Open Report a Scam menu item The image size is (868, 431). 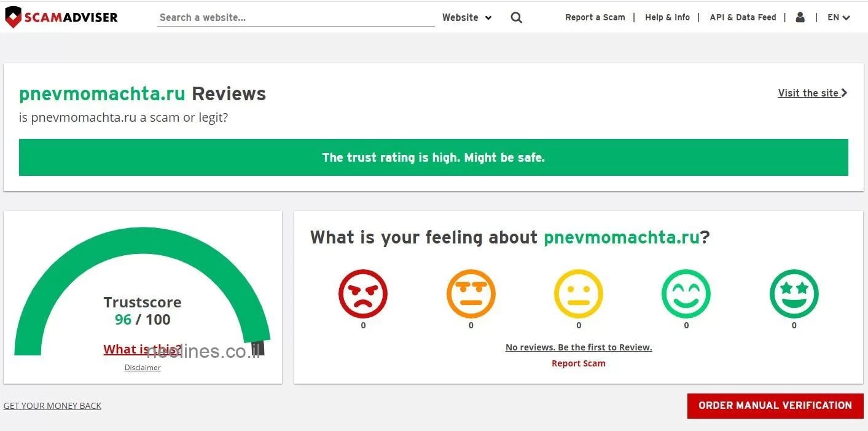click(x=595, y=17)
